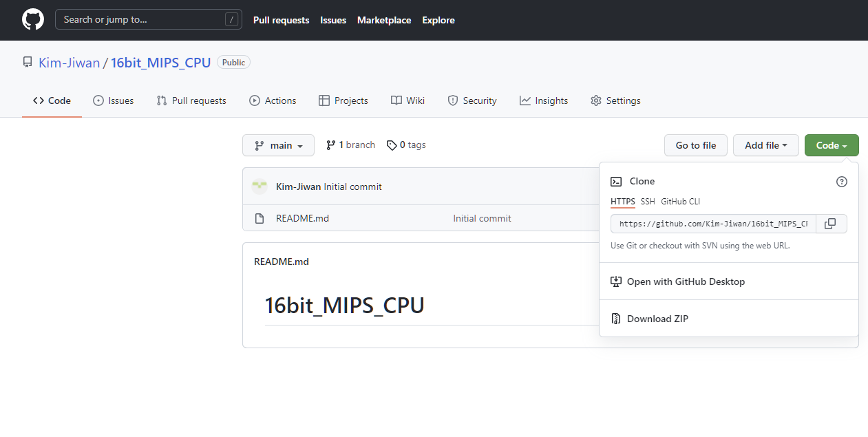Go to Explore

coord(438,20)
